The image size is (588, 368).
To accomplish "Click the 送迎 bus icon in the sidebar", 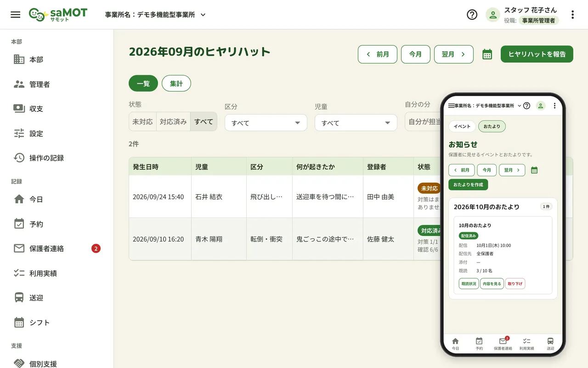I will point(19,298).
